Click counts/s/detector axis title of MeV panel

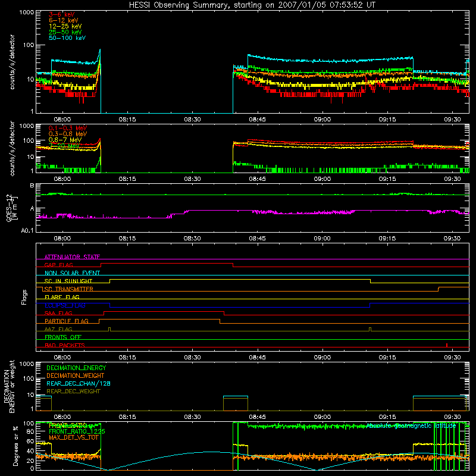coord(12,149)
